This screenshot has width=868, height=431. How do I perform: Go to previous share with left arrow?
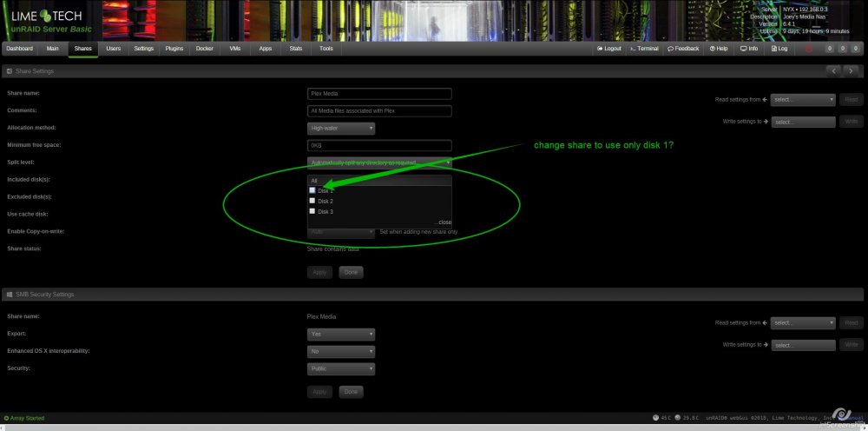[x=833, y=71]
